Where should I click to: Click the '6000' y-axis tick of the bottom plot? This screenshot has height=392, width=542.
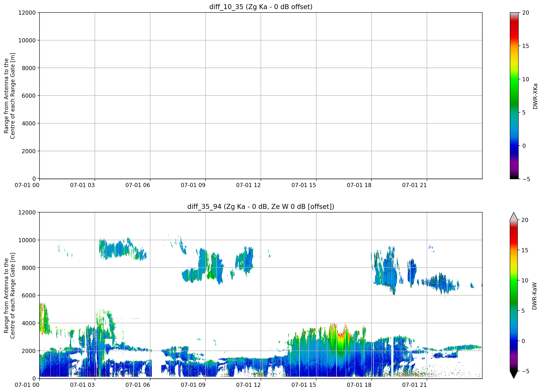tap(29, 295)
